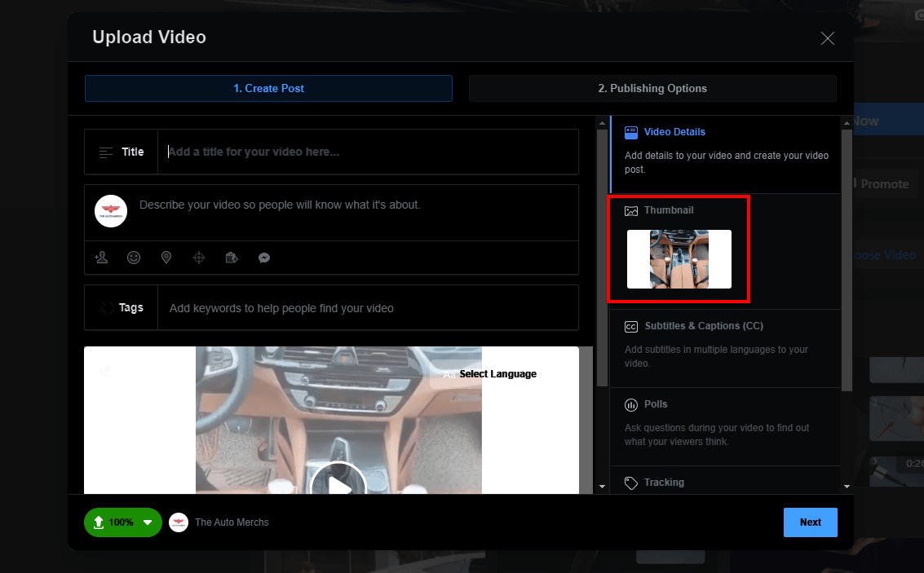Switch to the Publishing Options tab
This screenshot has width=924, height=573.
(x=652, y=88)
